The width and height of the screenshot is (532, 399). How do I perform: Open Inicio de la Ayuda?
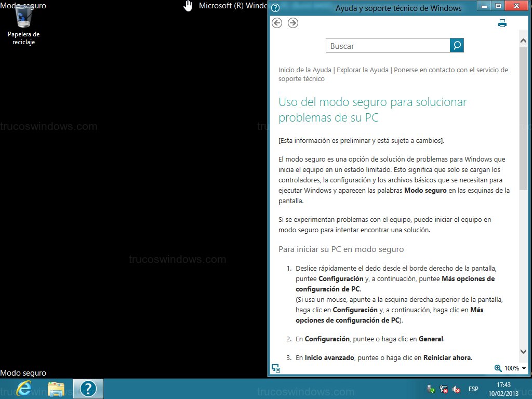point(304,70)
